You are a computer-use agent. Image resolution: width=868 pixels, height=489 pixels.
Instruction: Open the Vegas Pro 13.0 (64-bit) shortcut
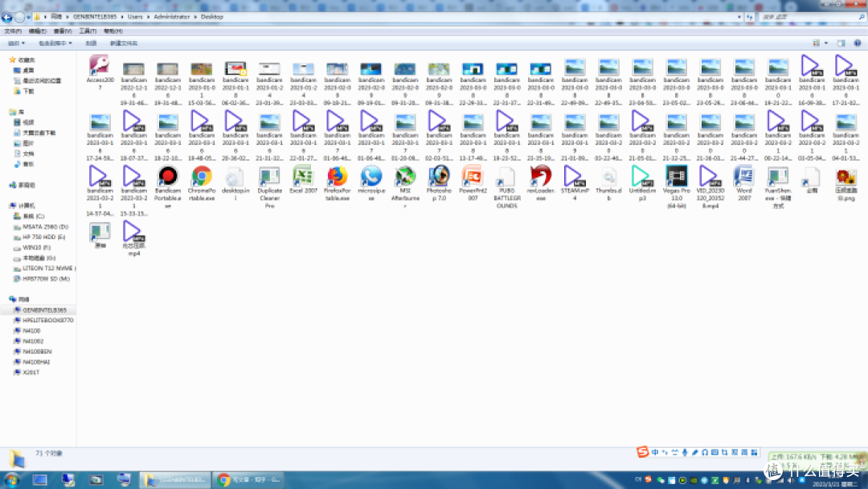pos(677,187)
